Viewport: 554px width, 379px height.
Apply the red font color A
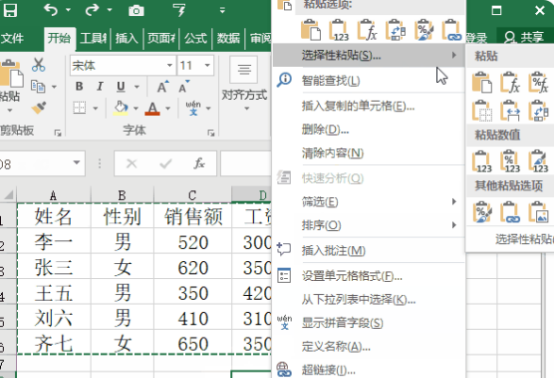pos(153,108)
